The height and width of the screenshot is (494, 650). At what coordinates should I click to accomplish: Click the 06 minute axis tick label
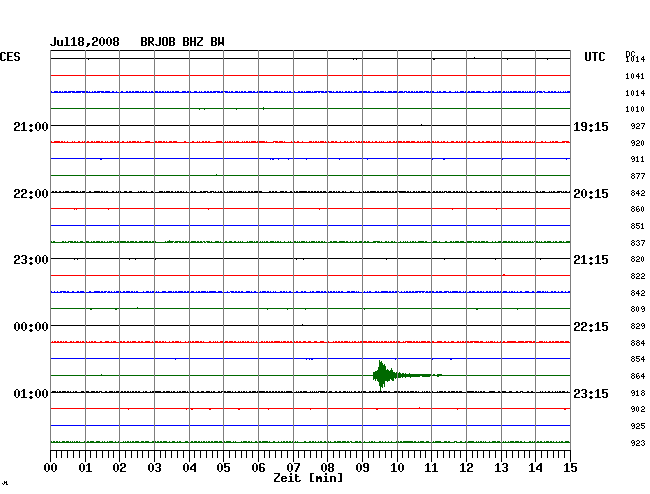(x=258, y=468)
